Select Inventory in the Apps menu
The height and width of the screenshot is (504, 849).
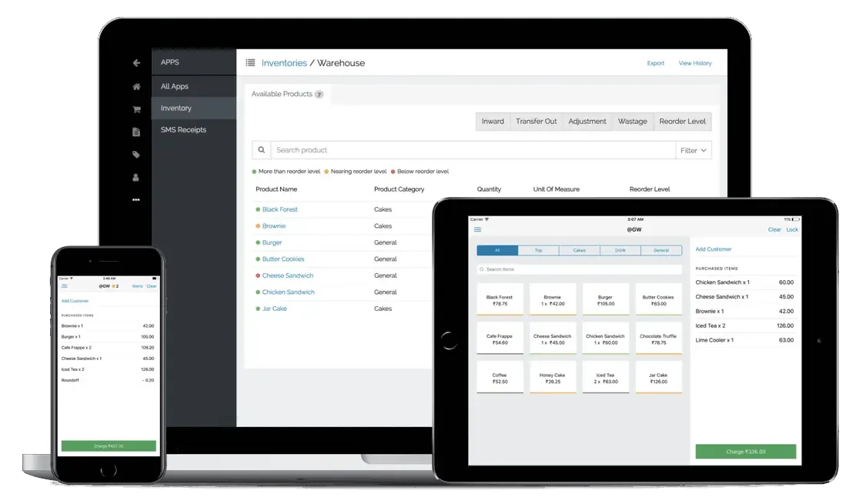176,108
